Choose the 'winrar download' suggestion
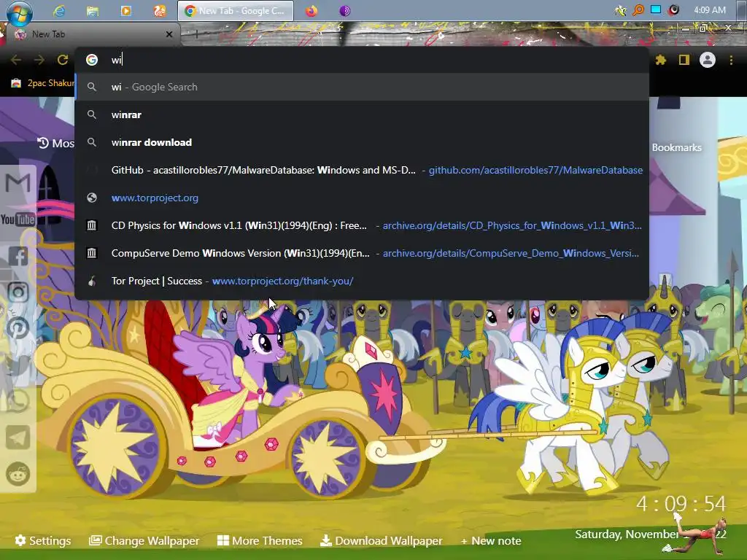The height and width of the screenshot is (560, 747). click(x=362, y=142)
